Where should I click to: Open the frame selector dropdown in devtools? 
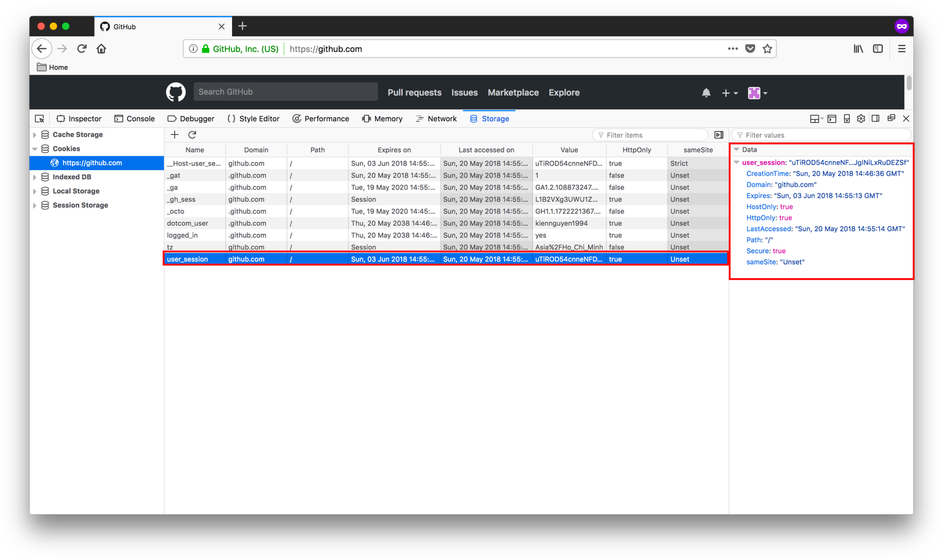pyautogui.click(x=817, y=119)
